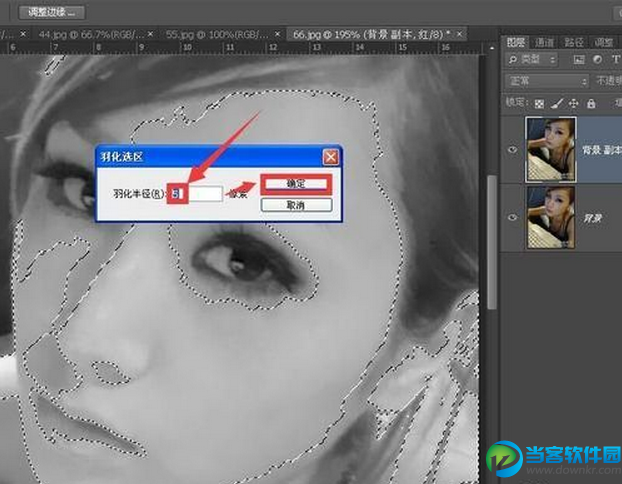Image resolution: width=622 pixels, height=484 pixels.
Task: Filter layers by pixel layer icon
Action: [x=579, y=60]
